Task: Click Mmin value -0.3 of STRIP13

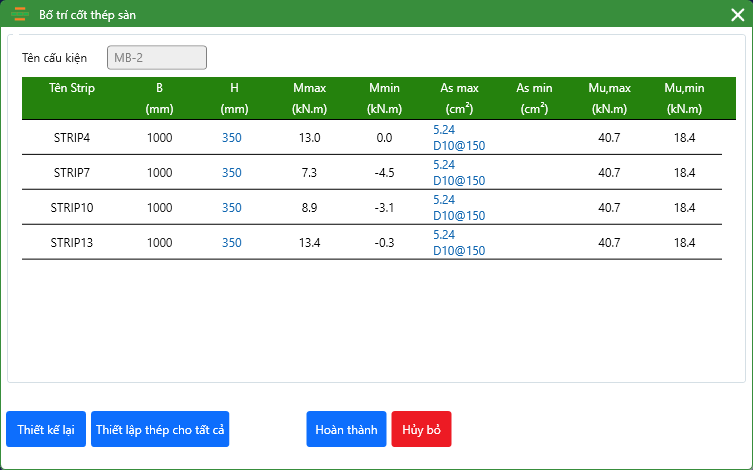Action: click(x=384, y=243)
